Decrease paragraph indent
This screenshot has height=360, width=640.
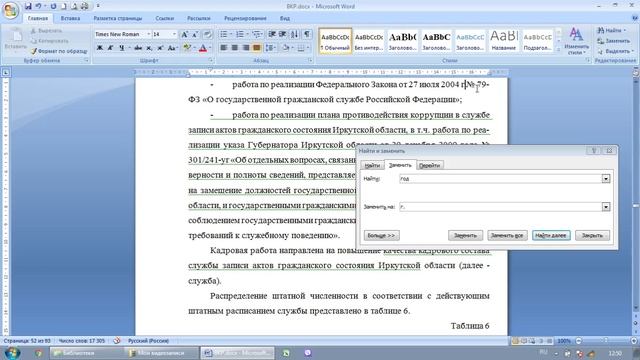tap(272, 34)
